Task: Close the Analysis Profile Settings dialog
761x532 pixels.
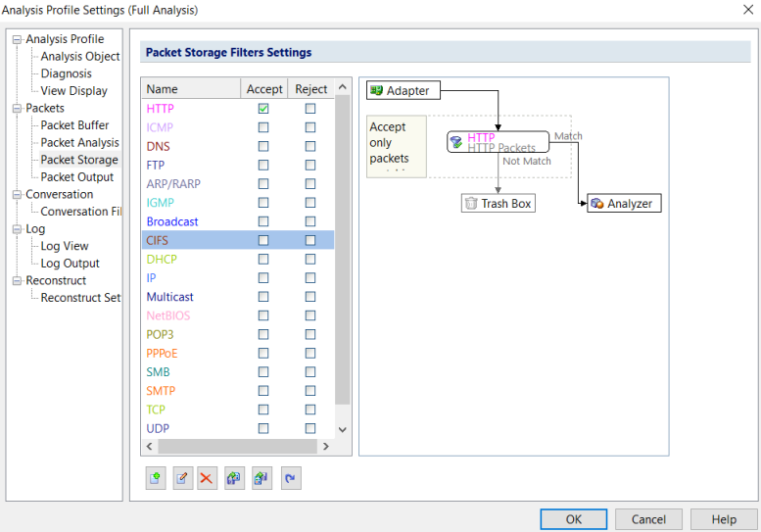Action: (x=748, y=10)
